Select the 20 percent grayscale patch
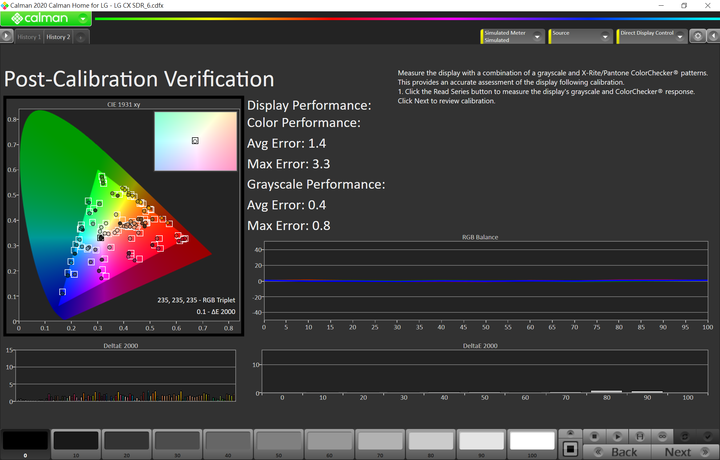 tap(127, 443)
